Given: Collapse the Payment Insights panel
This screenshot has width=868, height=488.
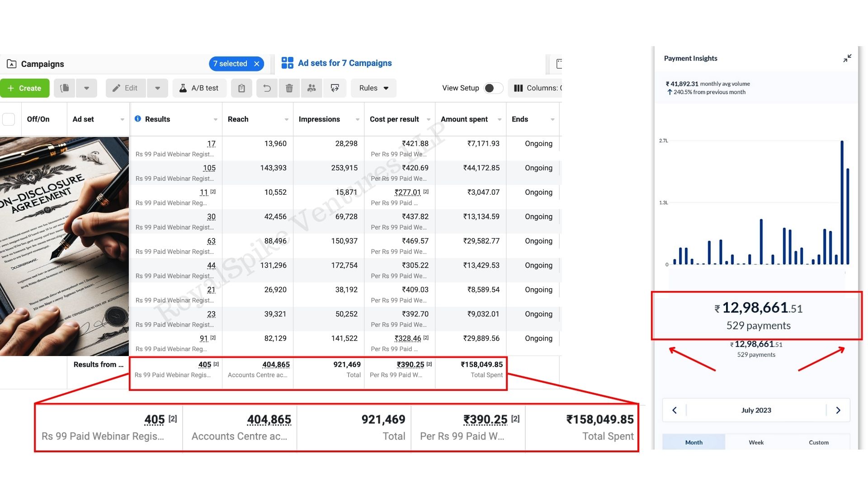Looking at the screenshot, I should pyautogui.click(x=847, y=58).
